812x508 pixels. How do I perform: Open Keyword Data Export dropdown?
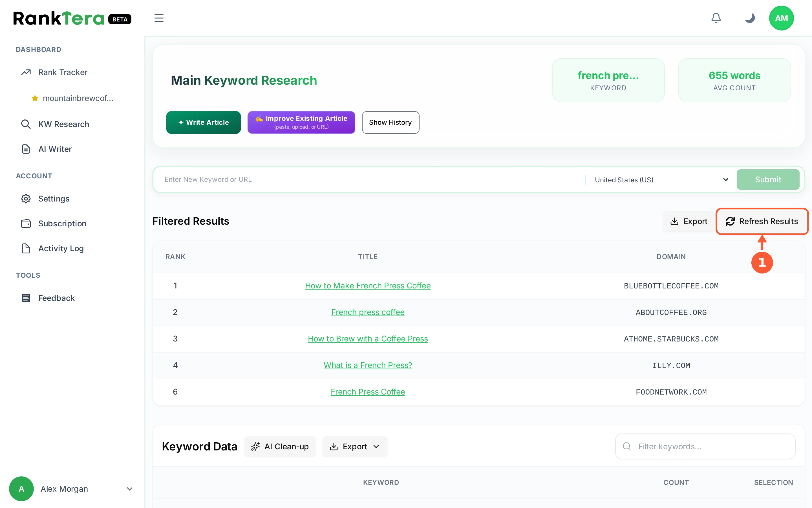[355, 446]
